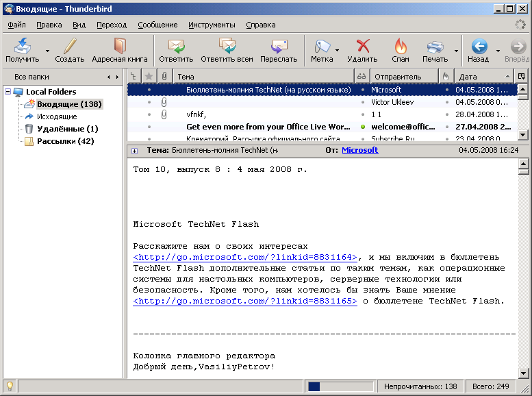Sort by the attachment paperclip column header
The image size is (532, 396).
tap(164, 77)
